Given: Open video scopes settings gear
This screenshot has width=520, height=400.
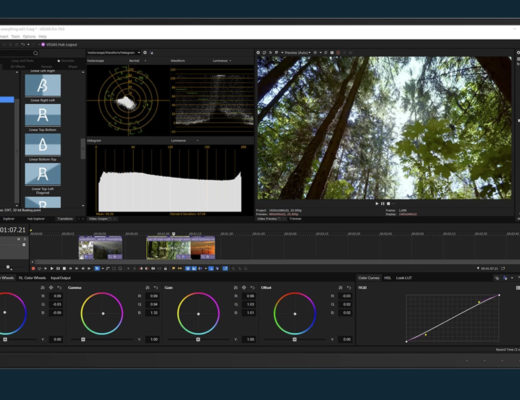Looking at the screenshot, I should pyautogui.click(x=145, y=53).
